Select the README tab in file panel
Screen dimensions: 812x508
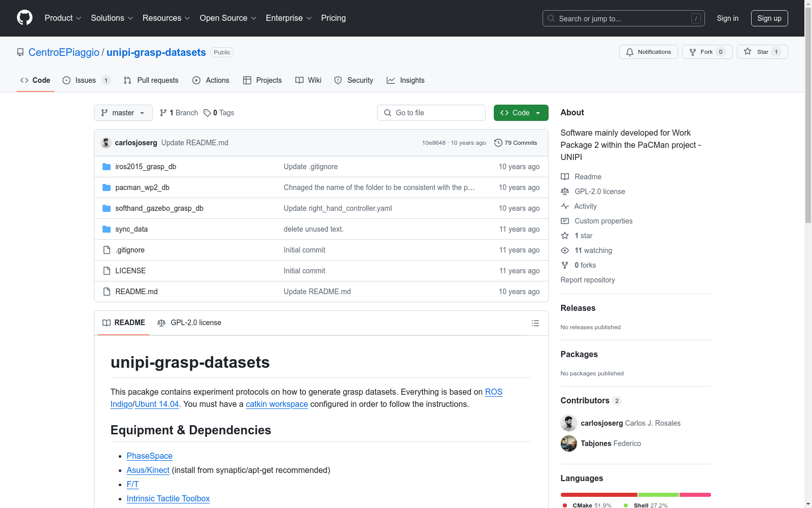tap(124, 323)
